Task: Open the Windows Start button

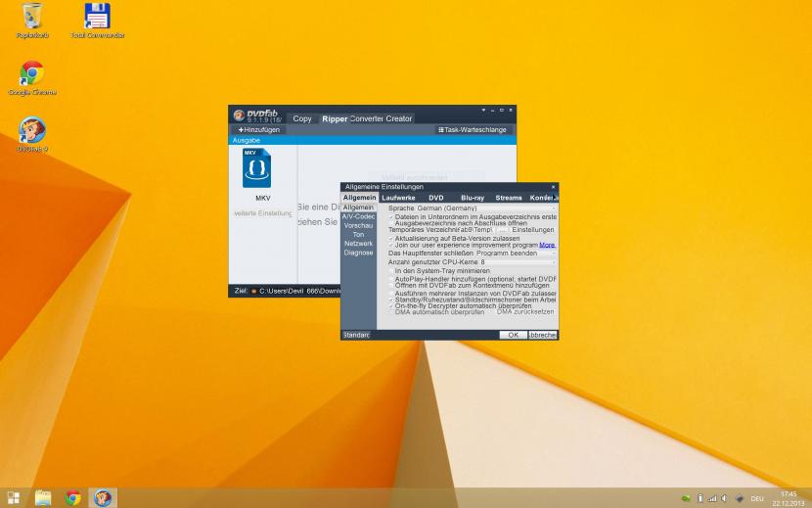Action: pyautogui.click(x=14, y=498)
